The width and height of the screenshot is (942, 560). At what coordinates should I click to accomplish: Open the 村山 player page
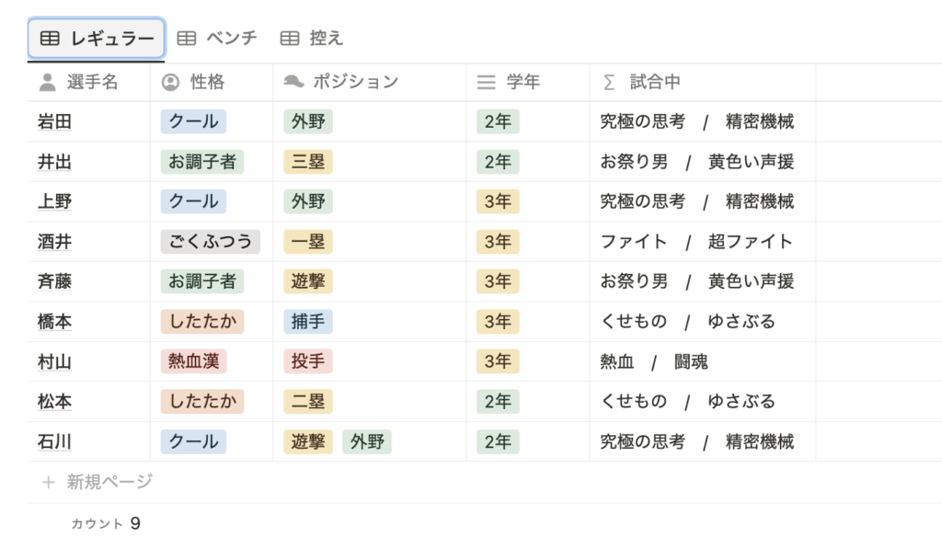click(54, 362)
